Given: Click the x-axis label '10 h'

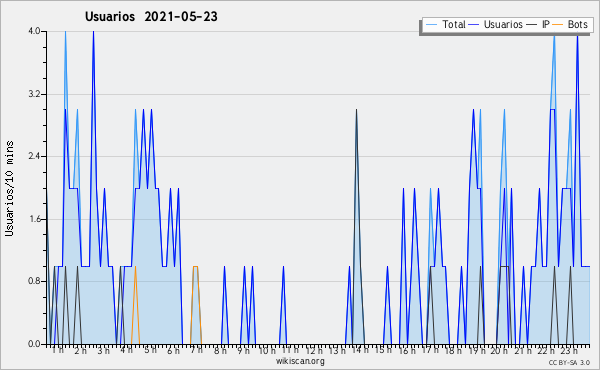Looking at the screenshot, I should click(267, 350).
